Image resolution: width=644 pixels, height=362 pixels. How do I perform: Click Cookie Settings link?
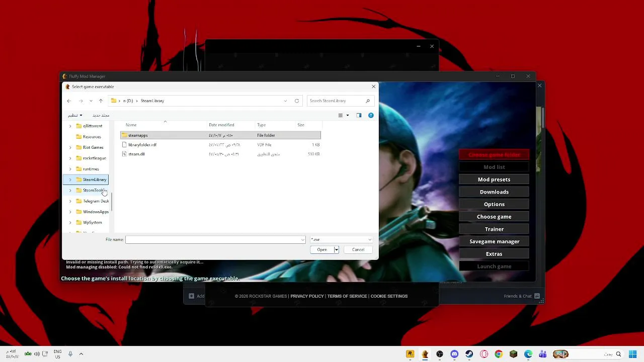[x=389, y=296]
